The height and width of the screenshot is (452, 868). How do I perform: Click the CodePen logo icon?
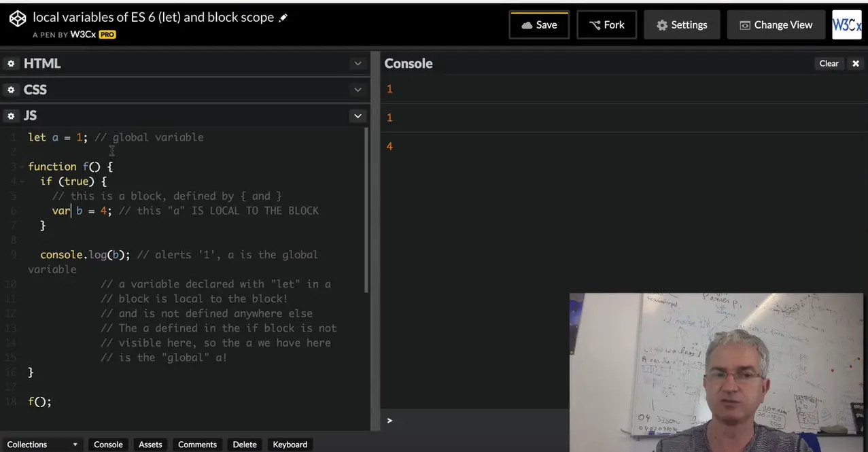point(18,19)
